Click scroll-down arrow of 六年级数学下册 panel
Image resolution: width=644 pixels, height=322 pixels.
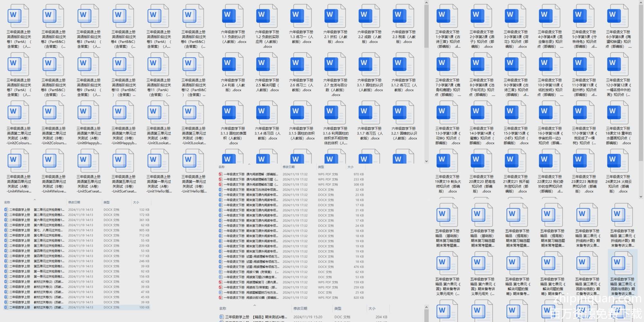426,161
